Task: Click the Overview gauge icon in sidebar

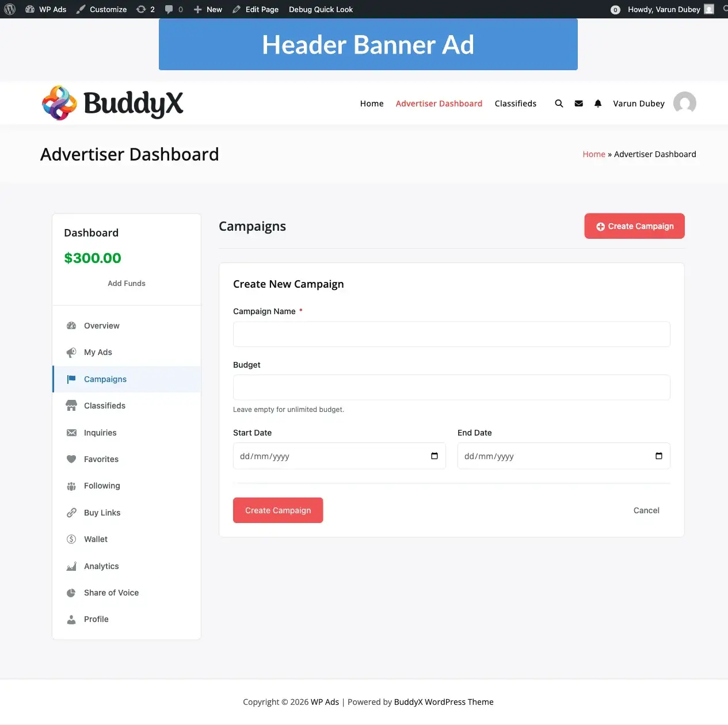Action: tap(71, 326)
